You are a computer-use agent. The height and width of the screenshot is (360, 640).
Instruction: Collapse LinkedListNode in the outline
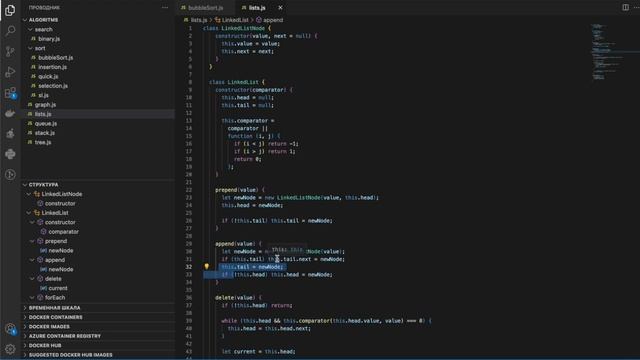29,194
